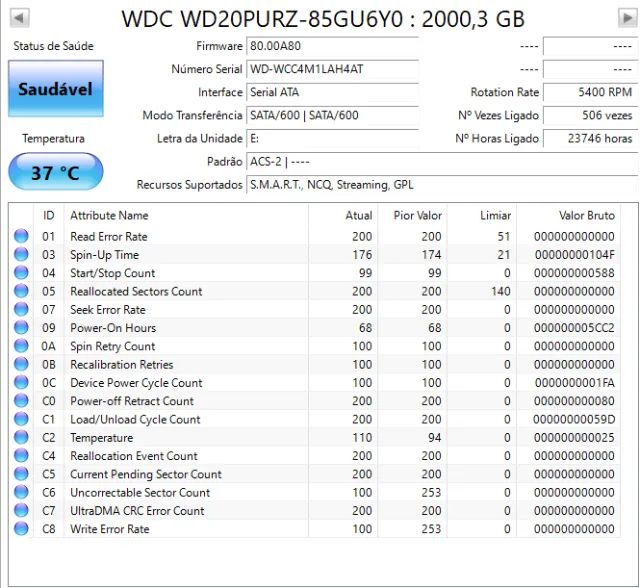Click the Firmware field 80.00A80
640x588 pixels.
pos(332,46)
